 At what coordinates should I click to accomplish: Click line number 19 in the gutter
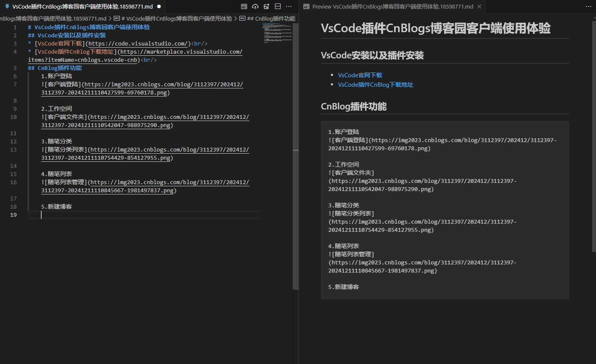[13, 215]
